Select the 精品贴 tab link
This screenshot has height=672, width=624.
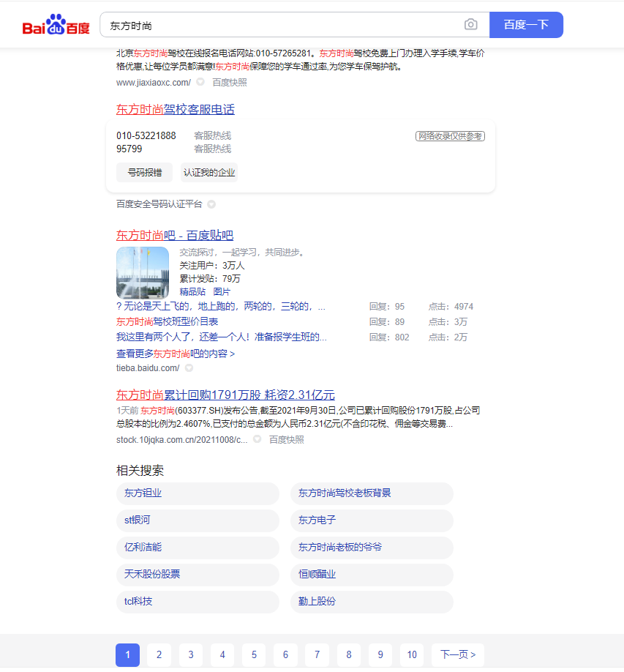coord(192,292)
